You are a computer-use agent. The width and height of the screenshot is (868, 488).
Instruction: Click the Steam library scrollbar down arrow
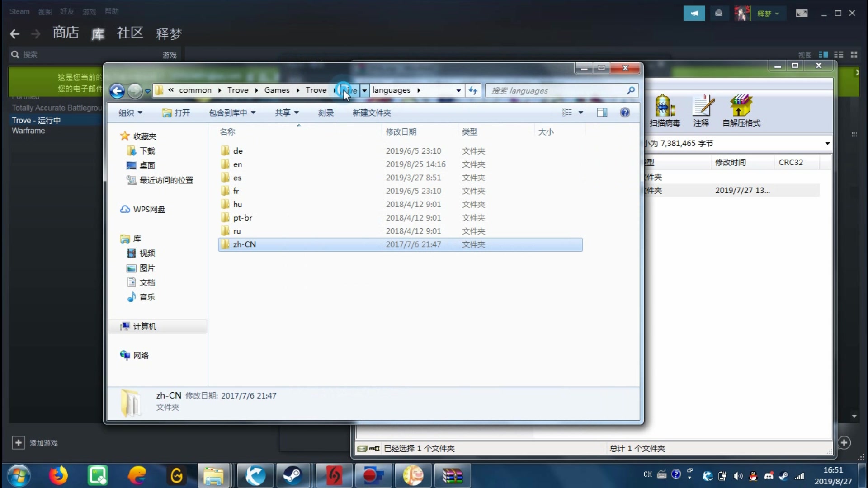(854, 416)
